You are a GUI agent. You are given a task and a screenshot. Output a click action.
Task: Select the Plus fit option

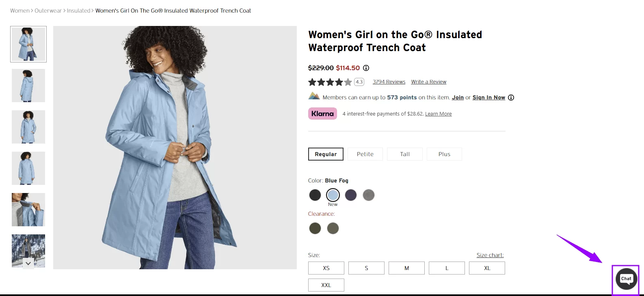444,154
